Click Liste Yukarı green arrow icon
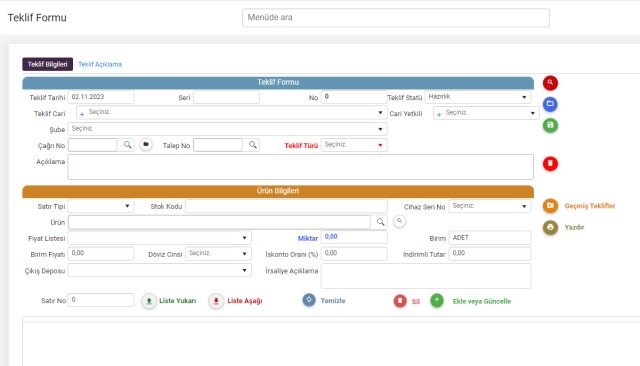This screenshot has width=640, height=366. coord(149,301)
